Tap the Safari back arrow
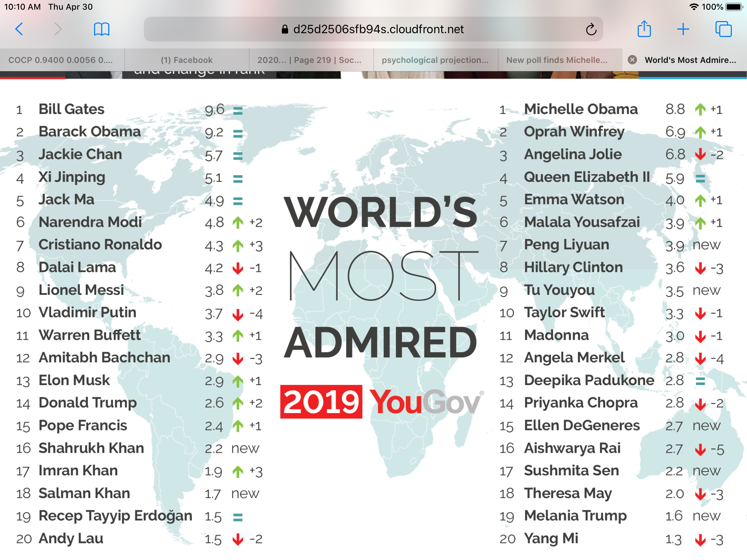 click(x=19, y=29)
